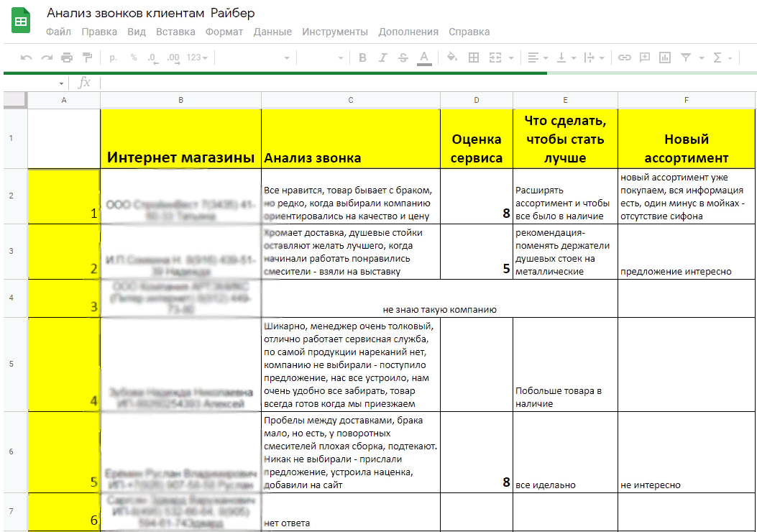
Task: Open the Файл menu
Action: 58,32
